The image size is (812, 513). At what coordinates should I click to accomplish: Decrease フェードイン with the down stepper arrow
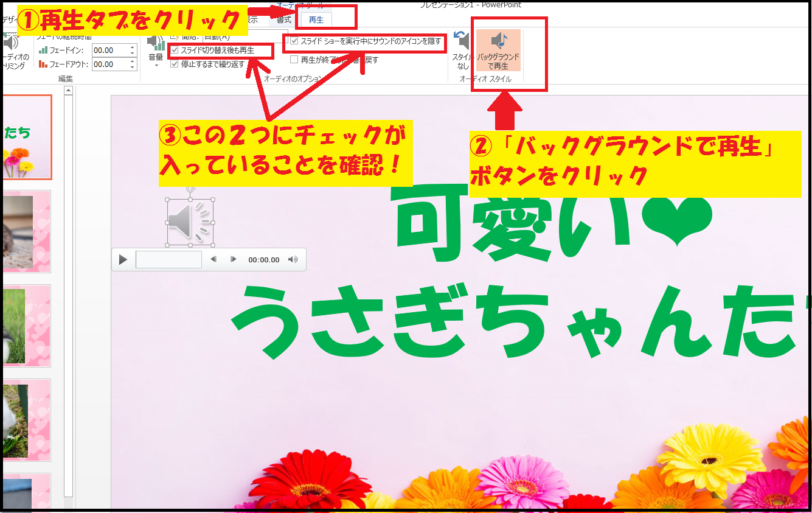[133, 54]
